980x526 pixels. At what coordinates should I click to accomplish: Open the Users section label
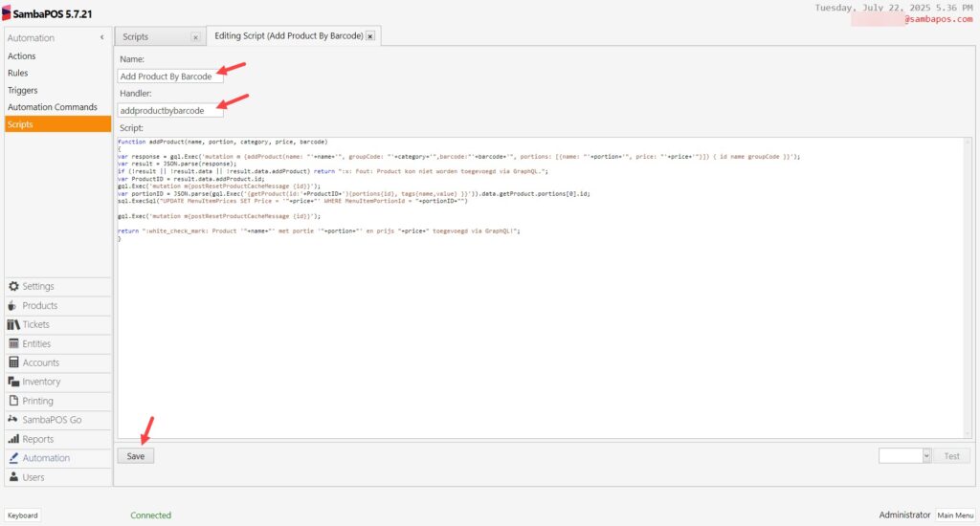(x=33, y=477)
